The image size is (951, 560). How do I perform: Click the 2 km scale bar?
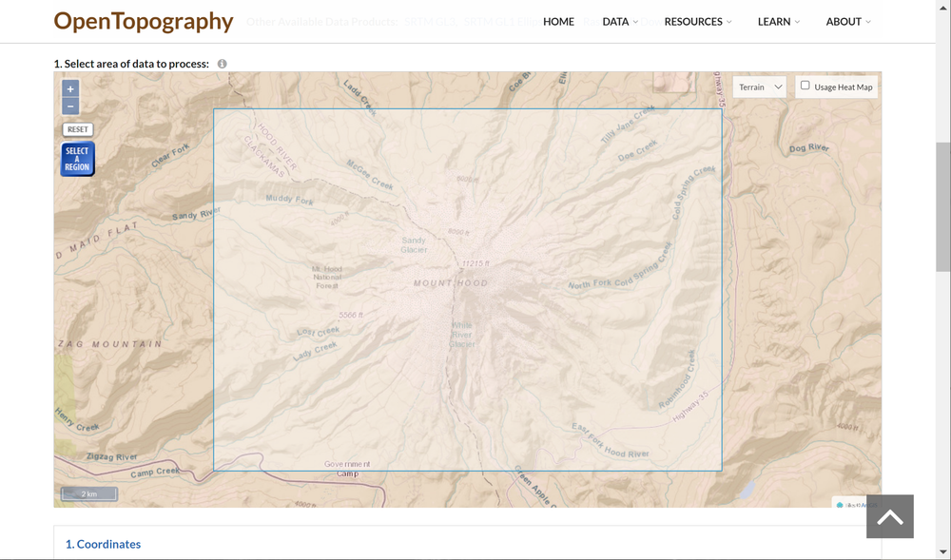89,494
